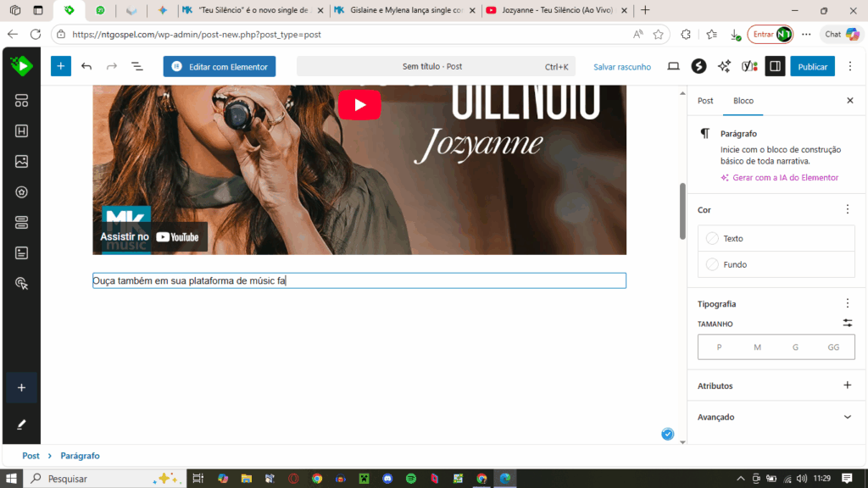Image resolution: width=868 pixels, height=488 pixels.
Task: Reload the current page
Action: (36, 34)
